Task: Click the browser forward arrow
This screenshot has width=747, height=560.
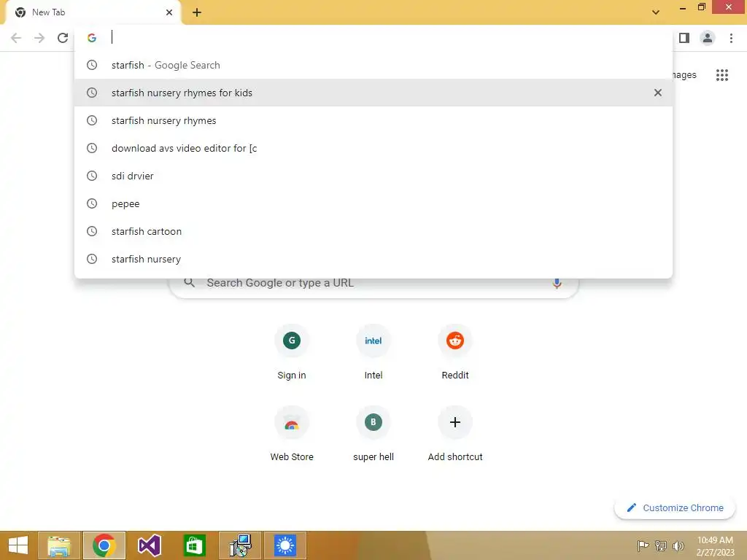Action: click(39, 38)
